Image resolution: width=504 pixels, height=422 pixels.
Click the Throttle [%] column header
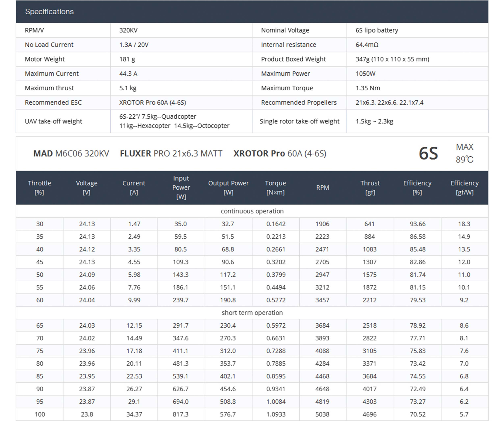39,188
